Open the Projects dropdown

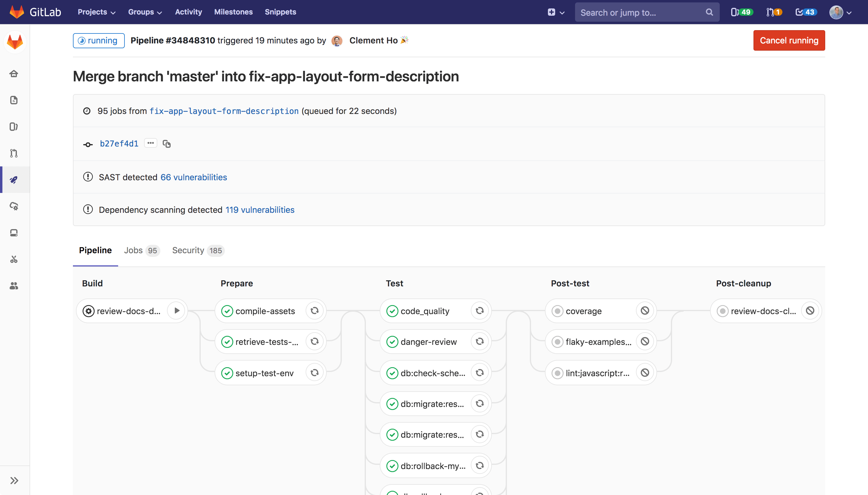[96, 12]
